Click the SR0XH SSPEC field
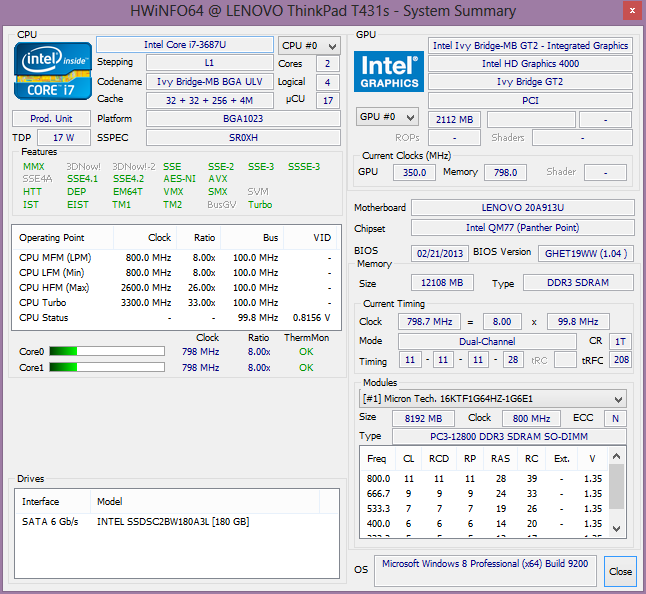Image resolution: width=646 pixels, height=594 pixels. point(242,136)
